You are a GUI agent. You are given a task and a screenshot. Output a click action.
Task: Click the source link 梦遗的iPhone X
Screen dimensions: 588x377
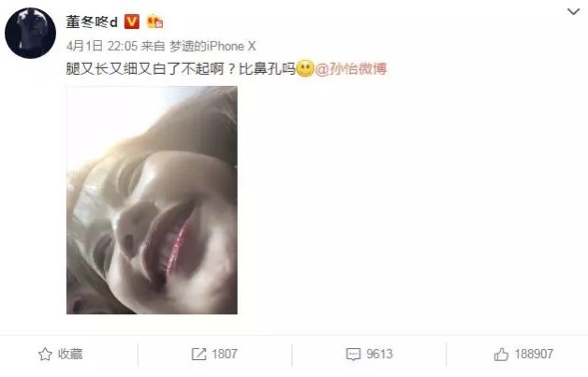(x=213, y=46)
